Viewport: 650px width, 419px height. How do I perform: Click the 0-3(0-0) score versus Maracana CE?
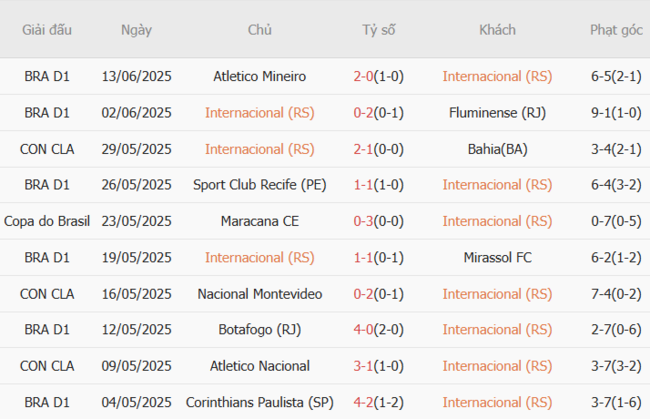(x=379, y=221)
